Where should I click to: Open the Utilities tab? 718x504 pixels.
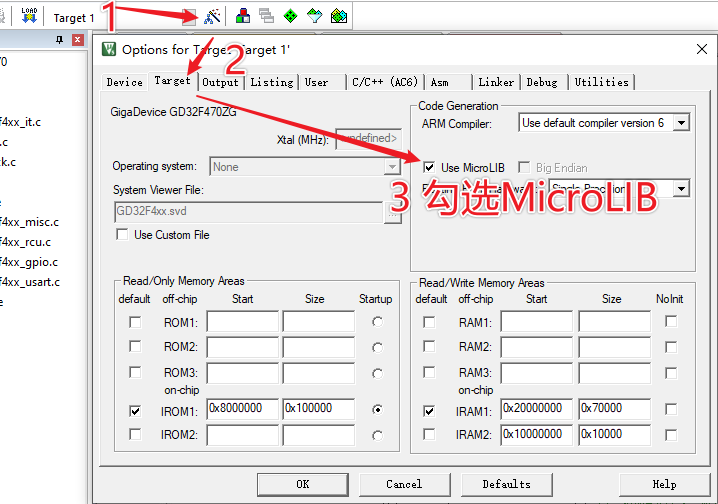point(601,82)
